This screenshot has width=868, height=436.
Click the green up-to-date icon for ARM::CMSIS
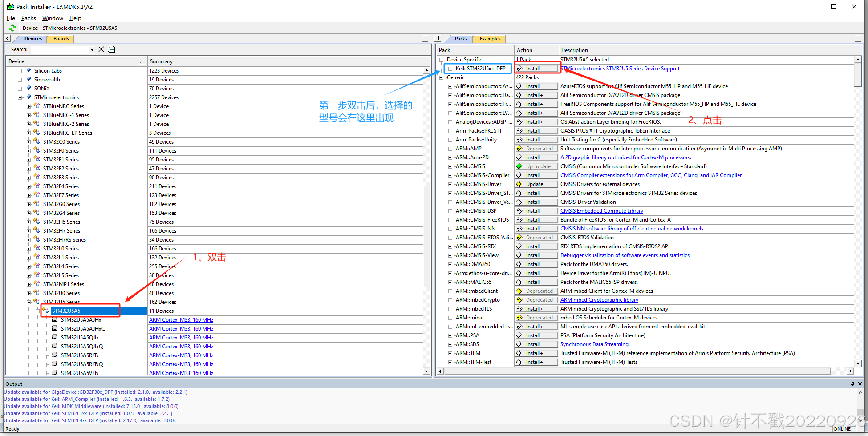519,166
